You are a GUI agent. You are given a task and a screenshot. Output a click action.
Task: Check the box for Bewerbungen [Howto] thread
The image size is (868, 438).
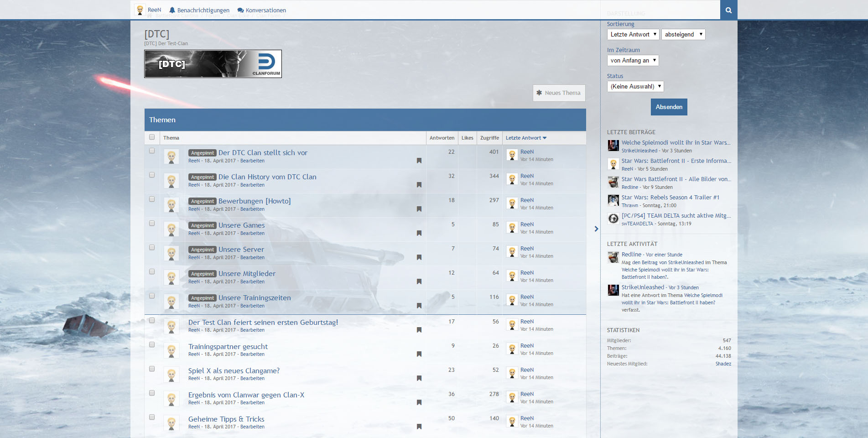click(x=152, y=199)
